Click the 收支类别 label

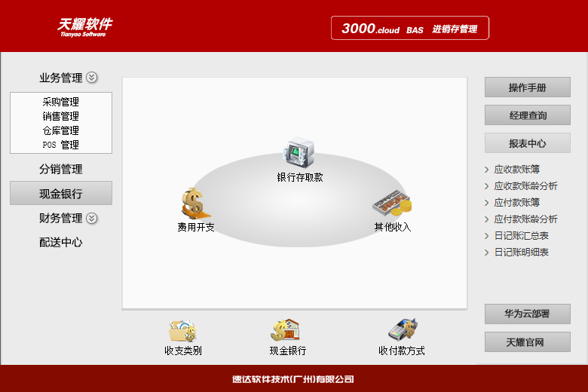[183, 351]
